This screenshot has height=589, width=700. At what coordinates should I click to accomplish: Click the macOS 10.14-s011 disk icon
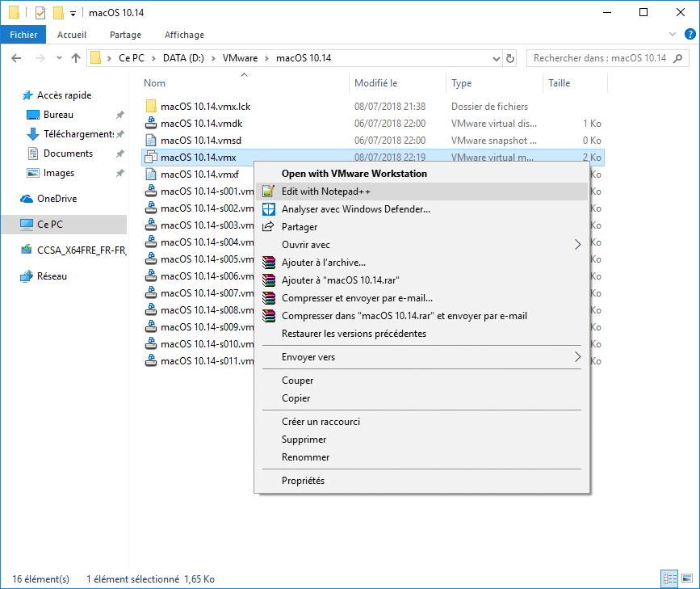coord(151,361)
